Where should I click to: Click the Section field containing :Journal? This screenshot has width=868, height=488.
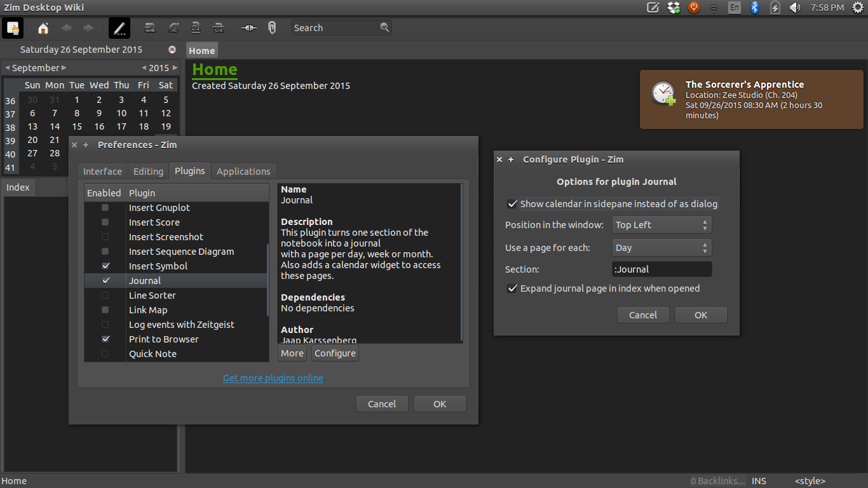661,269
